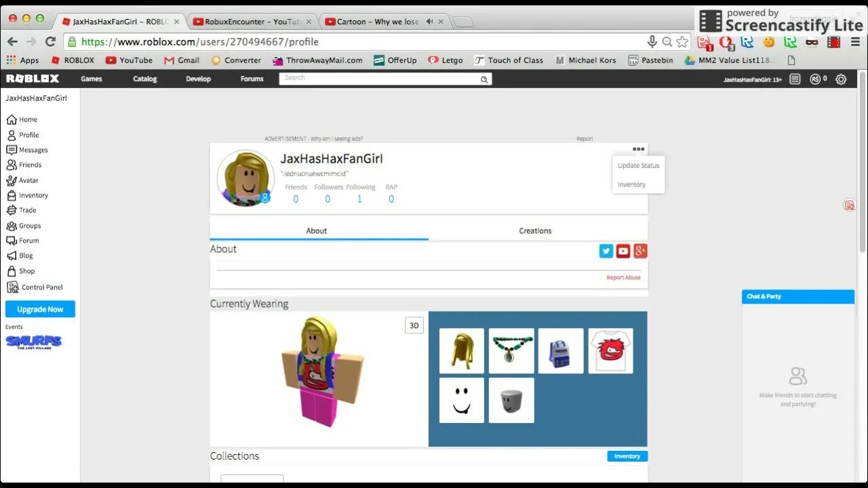Open Inventory in the sidebar

pyautogui.click(x=27, y=195)
